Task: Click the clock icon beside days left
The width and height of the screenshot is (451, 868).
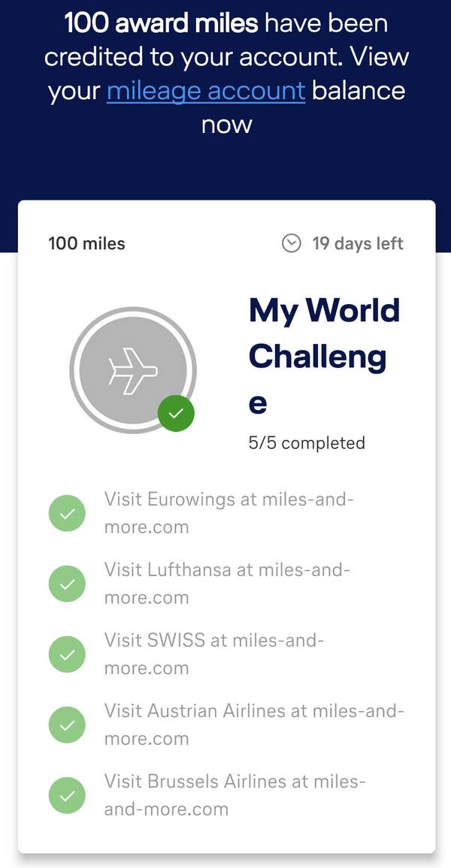Action: coord(291,243)
